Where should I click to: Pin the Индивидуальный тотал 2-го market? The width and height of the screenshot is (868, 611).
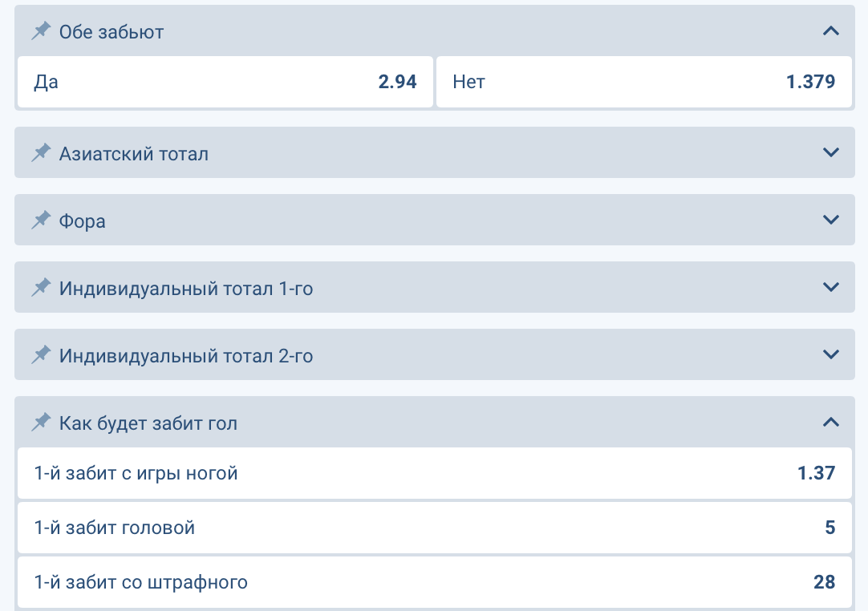click(x=41, y=355)
